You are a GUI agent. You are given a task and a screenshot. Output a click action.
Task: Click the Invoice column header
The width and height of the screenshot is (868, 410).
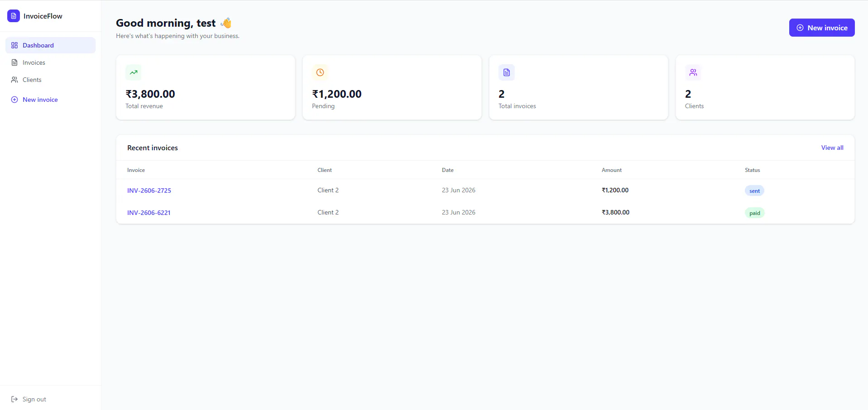(x=136, y=170)
